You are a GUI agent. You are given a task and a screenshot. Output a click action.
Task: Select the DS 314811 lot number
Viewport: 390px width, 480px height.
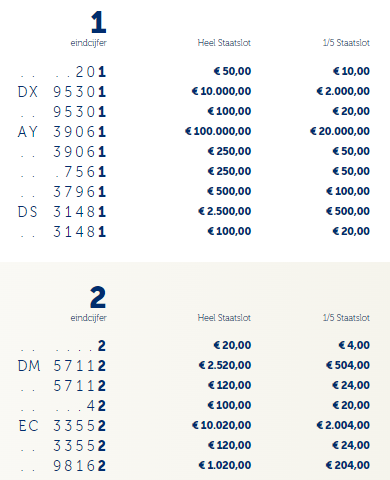point(62,212)
